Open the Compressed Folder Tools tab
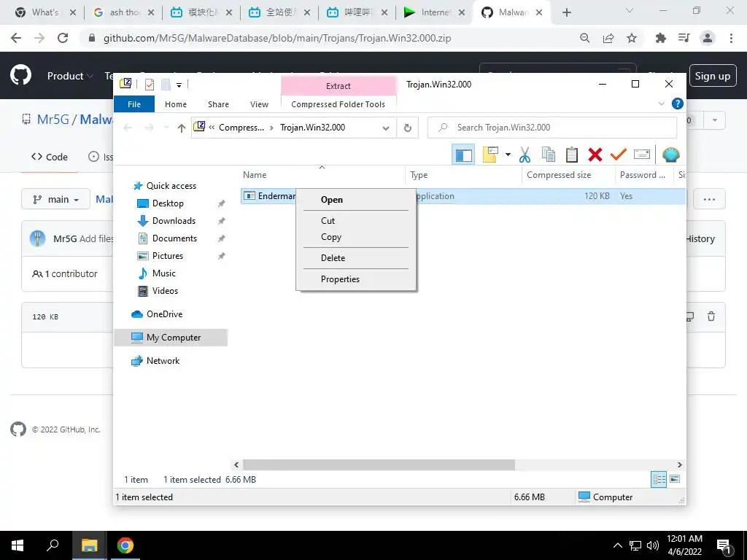Image resolution: width=747 pixels, height=560 pixels. point(338,104)
